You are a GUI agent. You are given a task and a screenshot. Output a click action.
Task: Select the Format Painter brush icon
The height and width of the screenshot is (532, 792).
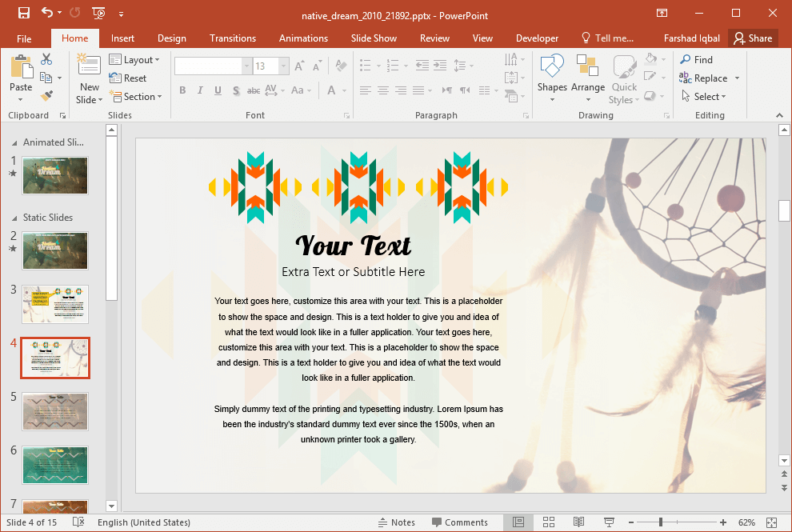pos(46,96)
